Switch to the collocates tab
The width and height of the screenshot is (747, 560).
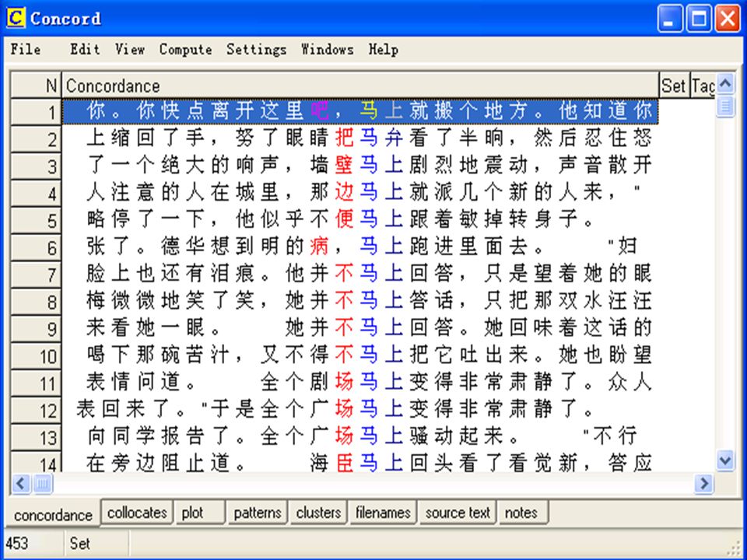[137, 513]
